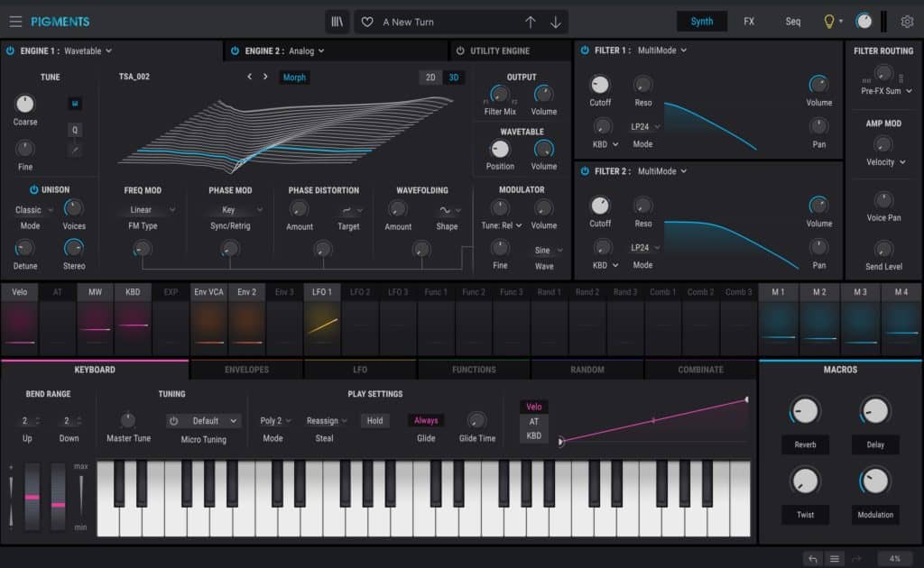Screen dimensions: 924x568
Task: Switch to the Seq view tab
Action: 792,22
